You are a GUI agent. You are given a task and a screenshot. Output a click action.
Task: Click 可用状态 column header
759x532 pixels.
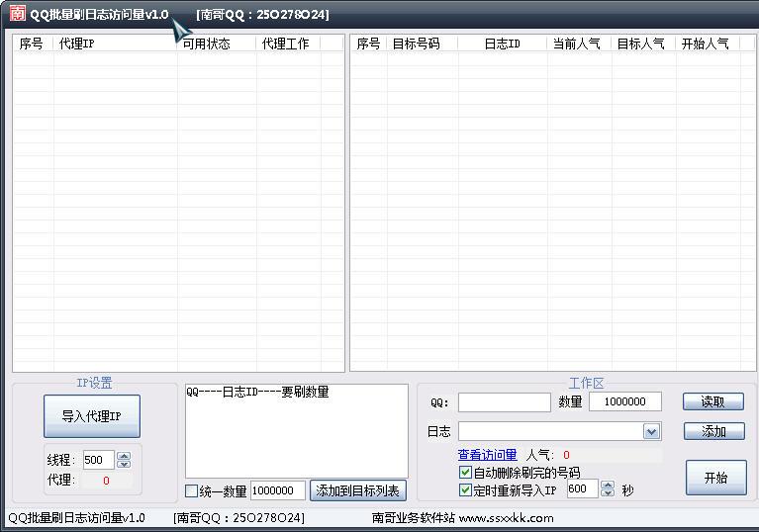217,44
